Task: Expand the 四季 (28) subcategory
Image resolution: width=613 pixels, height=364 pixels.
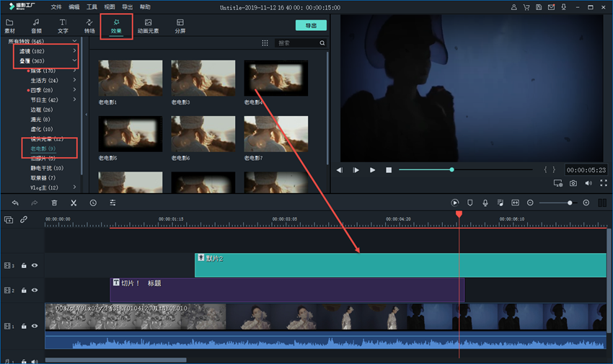Action: click(74, 90)
